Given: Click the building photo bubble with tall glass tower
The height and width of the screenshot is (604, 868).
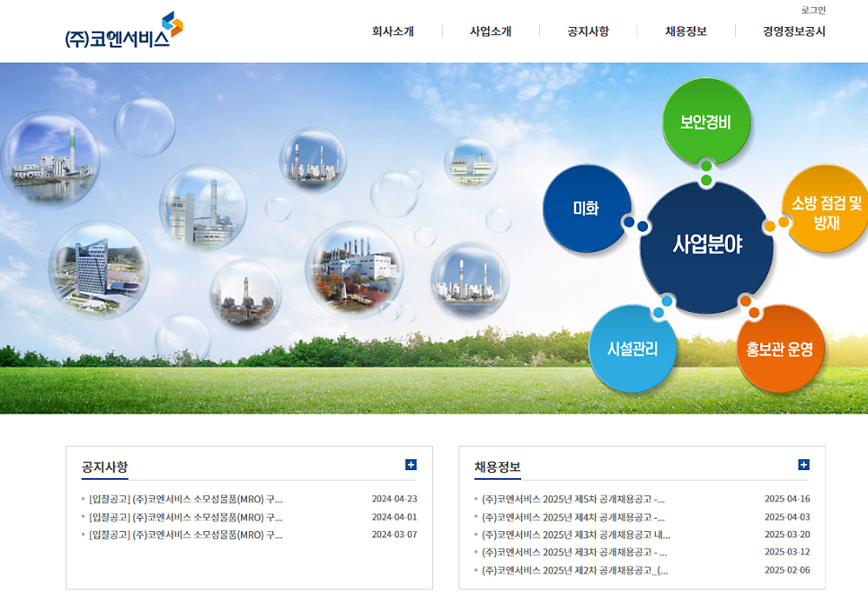Looking at the screenshot, I should point(98,269).
